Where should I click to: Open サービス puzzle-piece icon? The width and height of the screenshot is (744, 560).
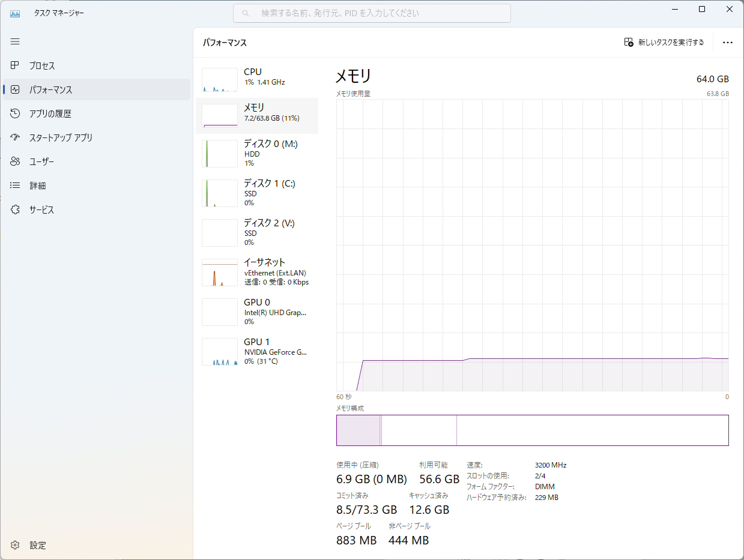pos(16,209)
